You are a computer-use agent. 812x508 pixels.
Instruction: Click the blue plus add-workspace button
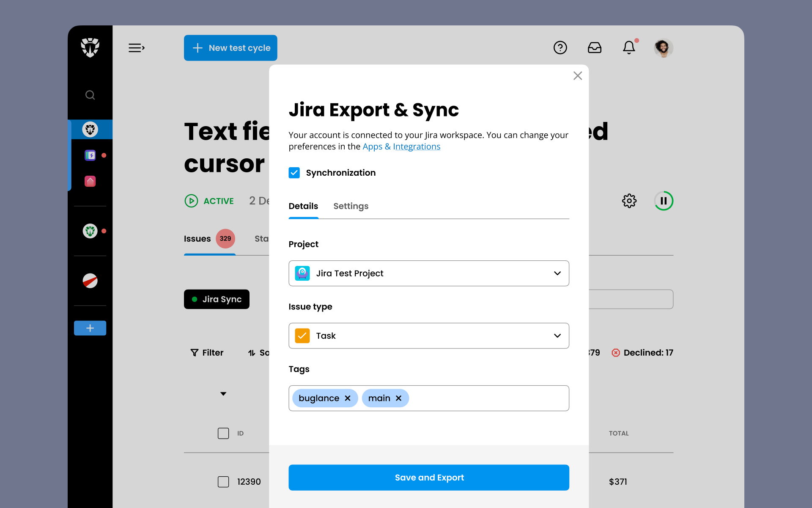pos(90,328)
